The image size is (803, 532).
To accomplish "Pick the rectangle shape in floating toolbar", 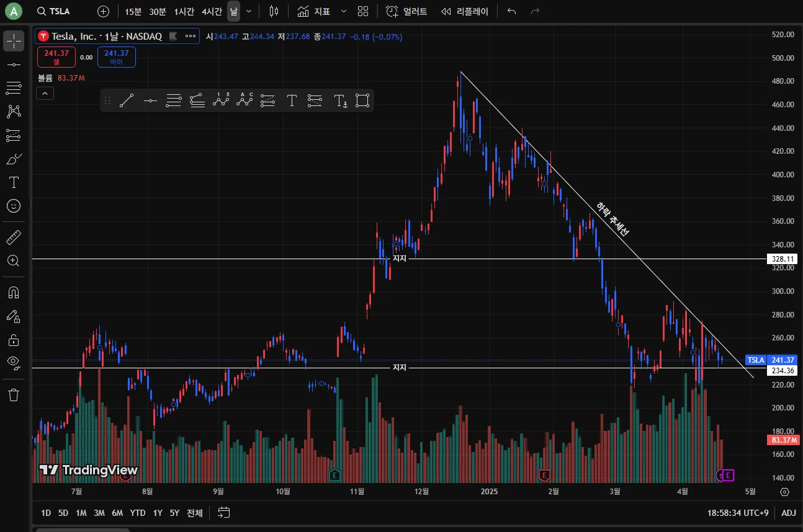I will tap(362, 100).
